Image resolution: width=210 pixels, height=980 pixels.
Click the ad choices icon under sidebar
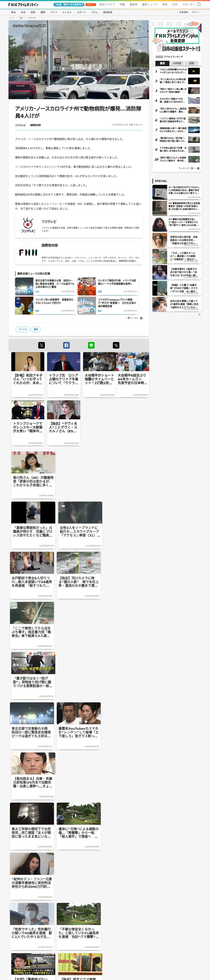tap(199, 314)
